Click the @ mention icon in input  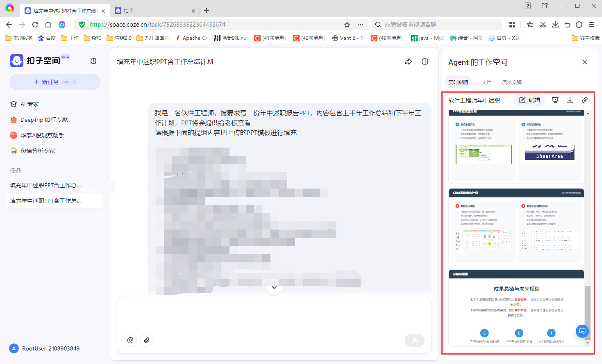[130, 340]
